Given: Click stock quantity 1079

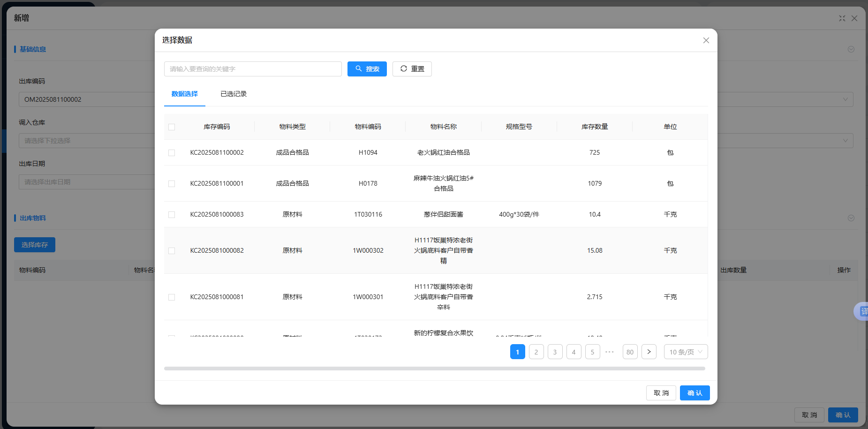Looking at the screenshot, I should click(595, 183).
